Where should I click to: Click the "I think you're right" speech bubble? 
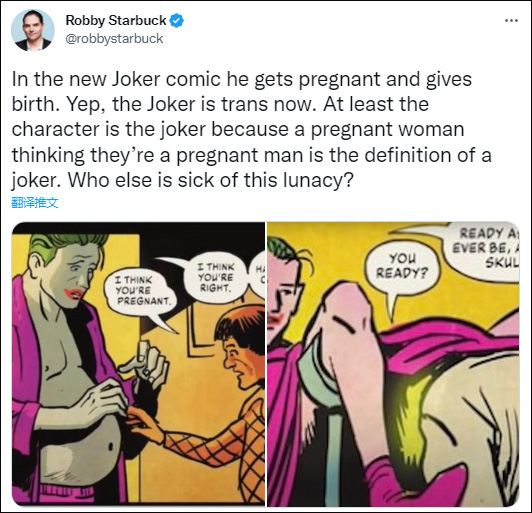pos(215,278)
